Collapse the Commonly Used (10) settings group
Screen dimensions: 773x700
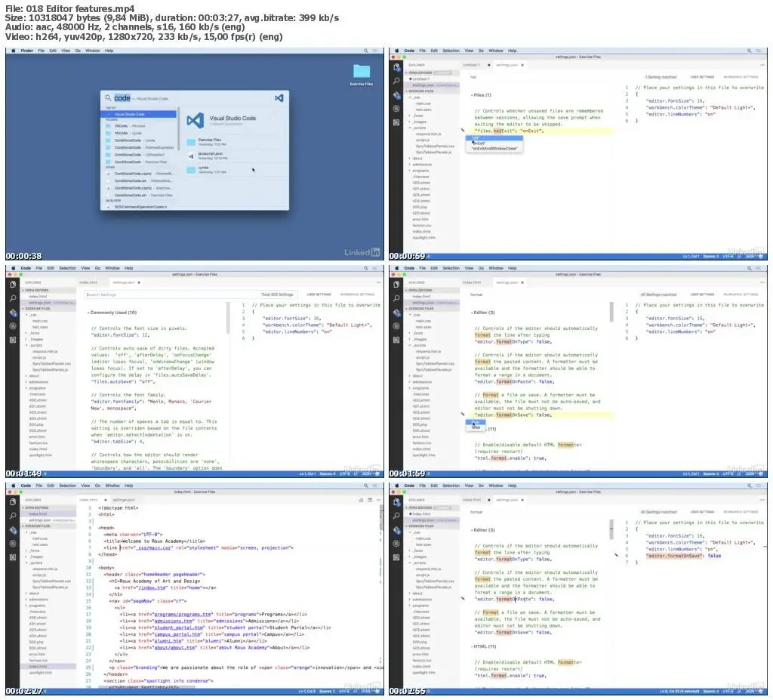click(112, 313)
